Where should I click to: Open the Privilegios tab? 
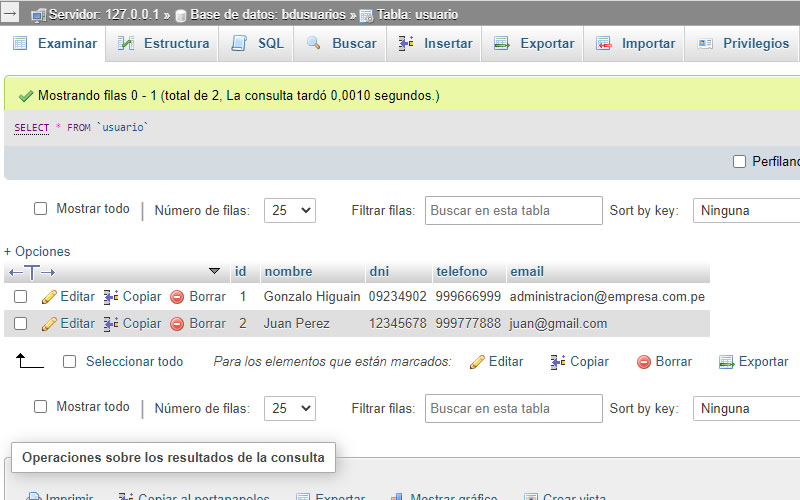tap(743, 43)
